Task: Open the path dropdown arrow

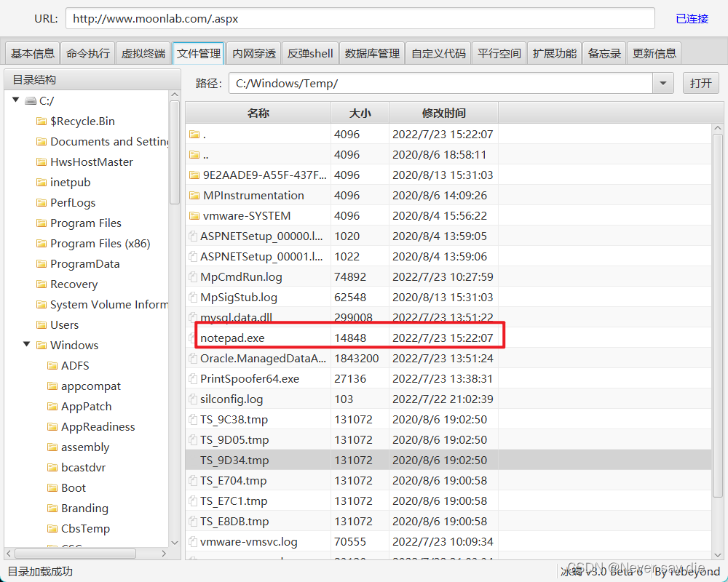Action: click(663, 83)
